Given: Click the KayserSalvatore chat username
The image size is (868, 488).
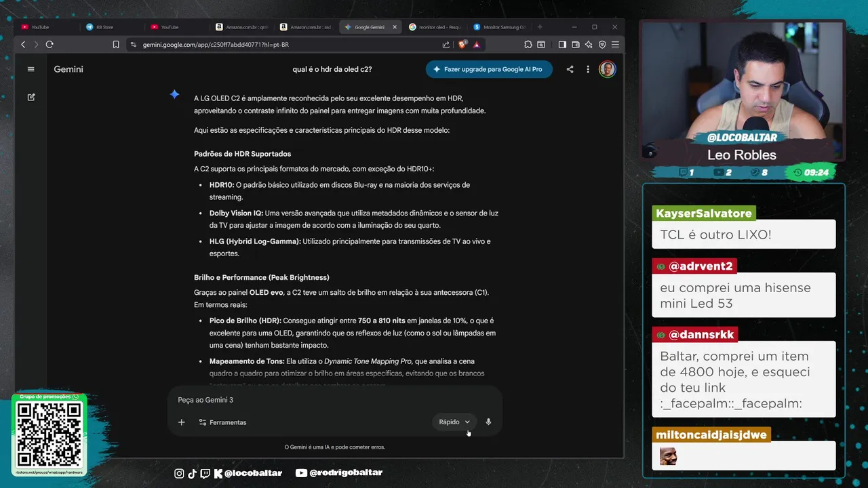Looking at the screenshot, I should [x=704, y=213].
